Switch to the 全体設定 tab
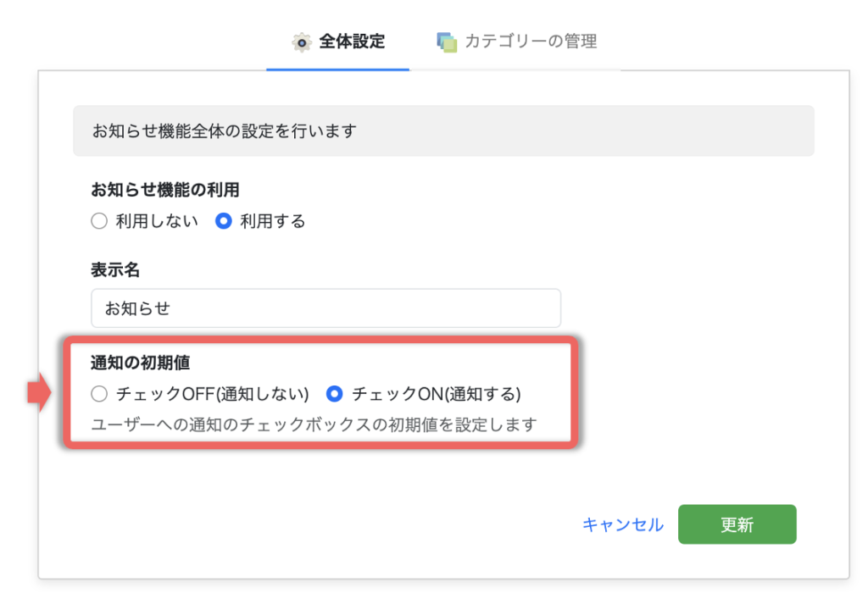The width and height of the screenshot is (868, 599). point(338,42)
